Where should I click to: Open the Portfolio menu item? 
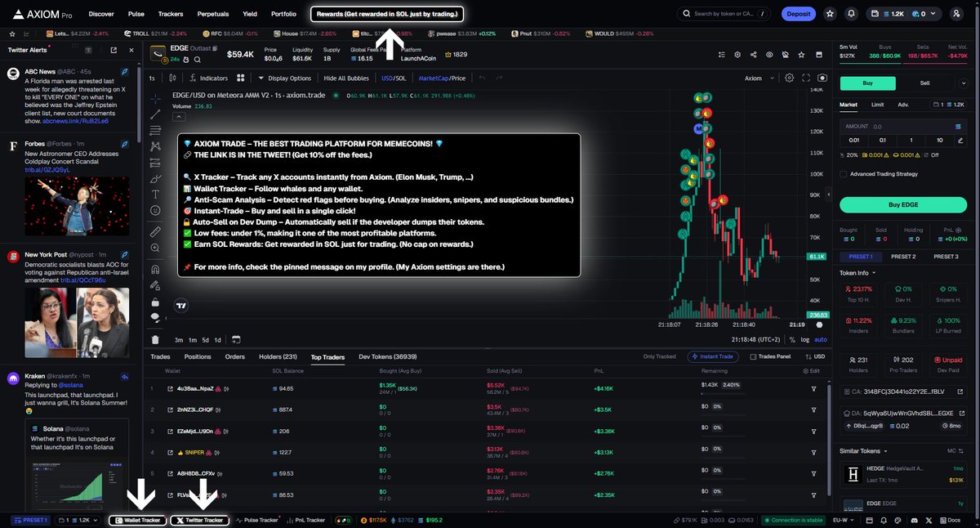click(x=283, y=14)
